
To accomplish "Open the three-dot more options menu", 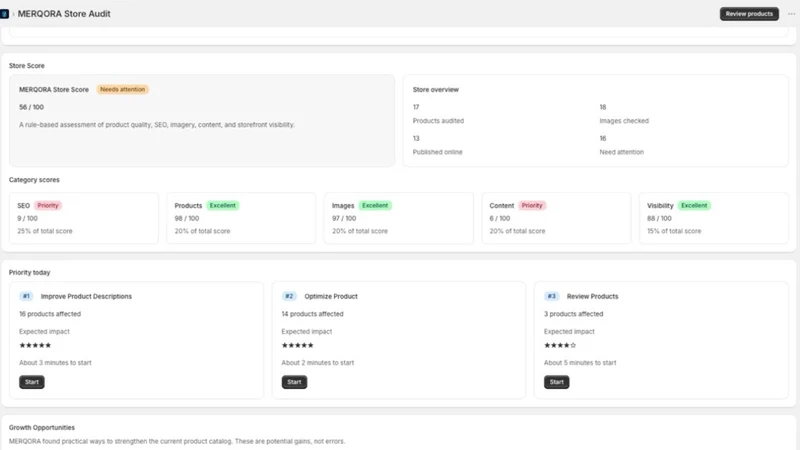I will (x=791, y=14).
